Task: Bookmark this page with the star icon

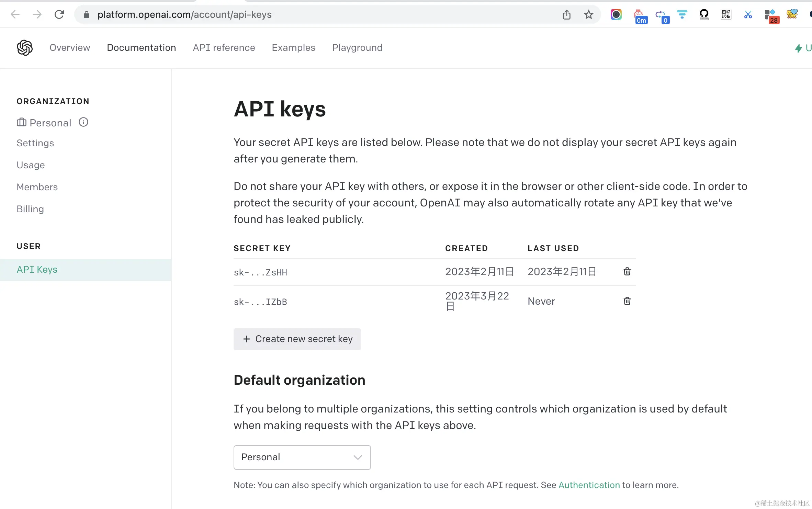Action: click(588, 14)
